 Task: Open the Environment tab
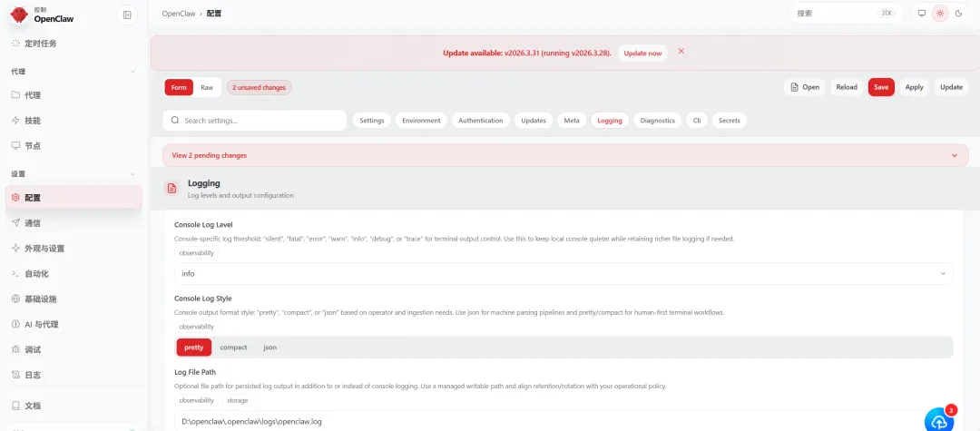[x=421, y=121]
